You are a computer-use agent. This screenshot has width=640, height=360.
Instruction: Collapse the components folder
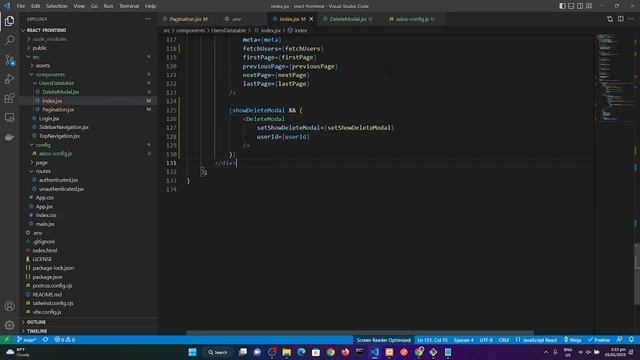50,74
